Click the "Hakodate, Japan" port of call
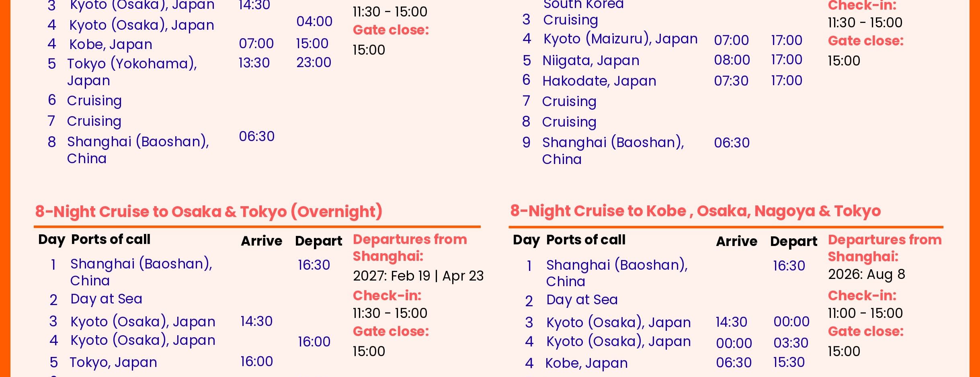980x377 pixels. (599, 81)
